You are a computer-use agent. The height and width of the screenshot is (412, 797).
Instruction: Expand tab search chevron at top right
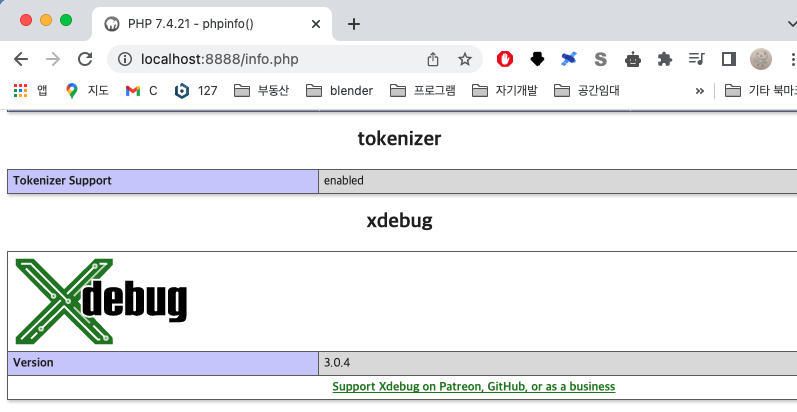coord(791,23)
